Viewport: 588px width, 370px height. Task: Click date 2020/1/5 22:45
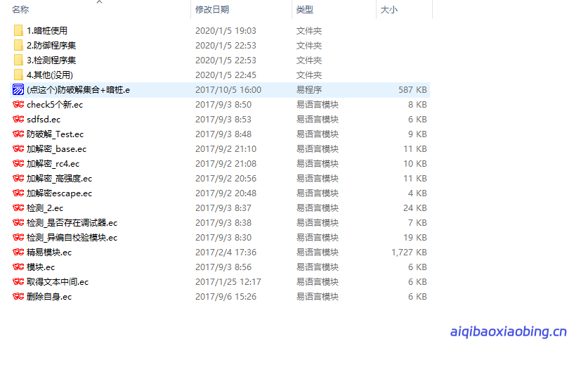[x=226, y=75]
